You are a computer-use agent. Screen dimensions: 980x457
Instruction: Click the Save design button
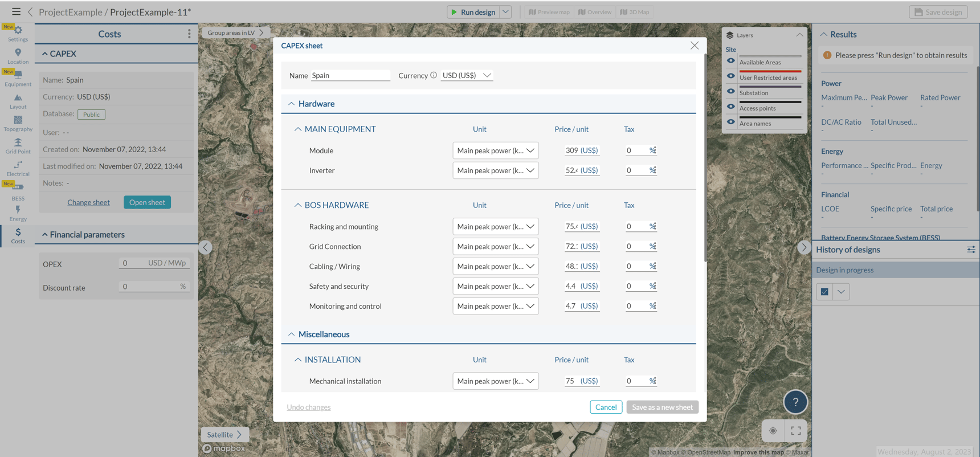(x=938, y=12)
